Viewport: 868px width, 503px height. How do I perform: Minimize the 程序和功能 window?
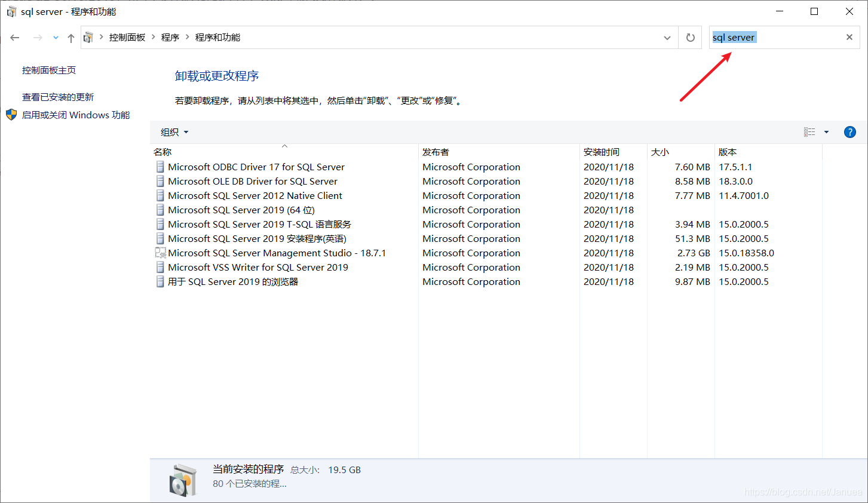pyautogui.click(x=780, y=11)
